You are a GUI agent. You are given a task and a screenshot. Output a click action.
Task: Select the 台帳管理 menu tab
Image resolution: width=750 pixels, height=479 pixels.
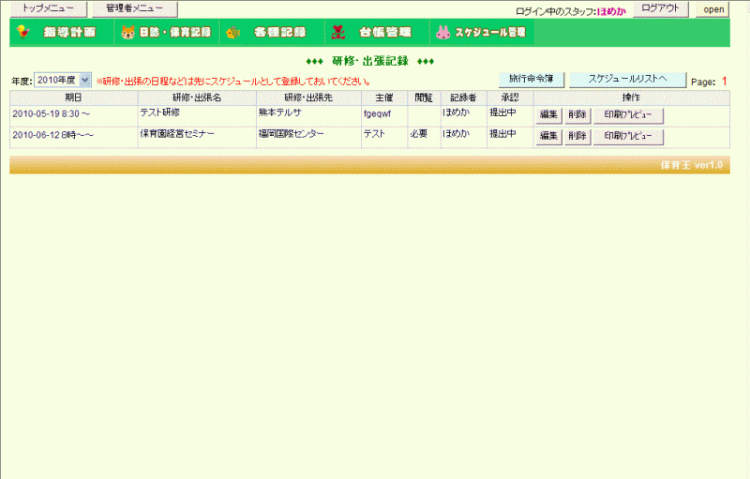(384, 32)
